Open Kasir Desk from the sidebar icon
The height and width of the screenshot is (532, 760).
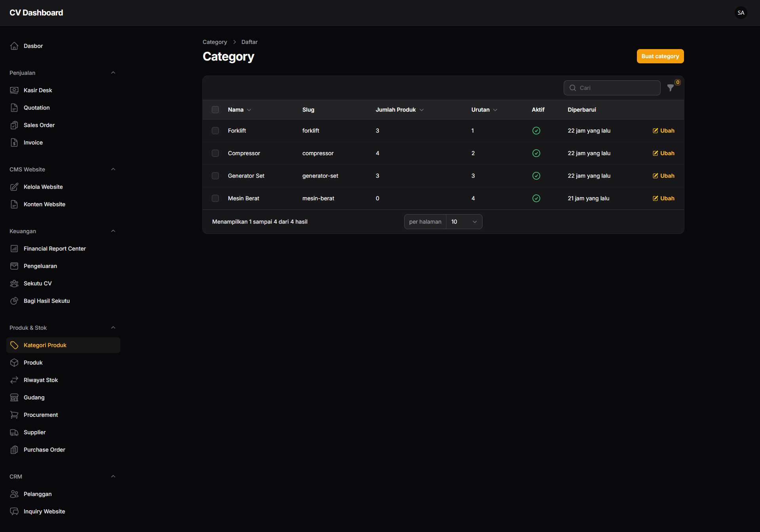(14, 90)
